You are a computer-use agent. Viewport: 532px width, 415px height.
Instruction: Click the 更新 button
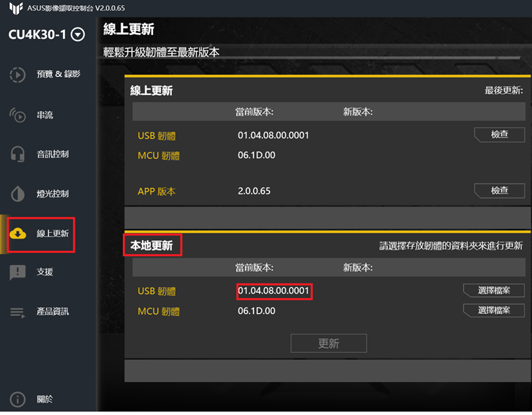pyautogui.click(x=329, y=343)
